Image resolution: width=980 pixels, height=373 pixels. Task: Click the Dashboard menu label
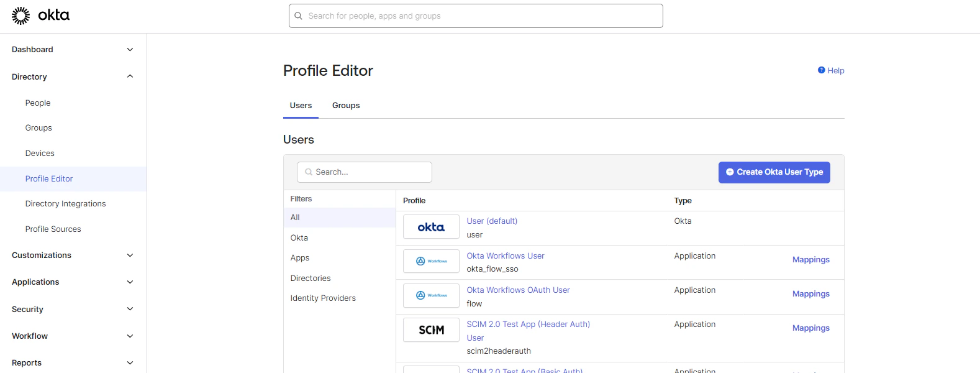point(32,50)
